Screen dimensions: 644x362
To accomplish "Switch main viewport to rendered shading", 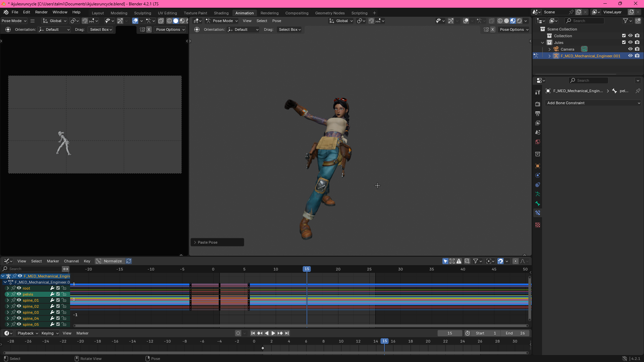I will click(x=519, y=21).
